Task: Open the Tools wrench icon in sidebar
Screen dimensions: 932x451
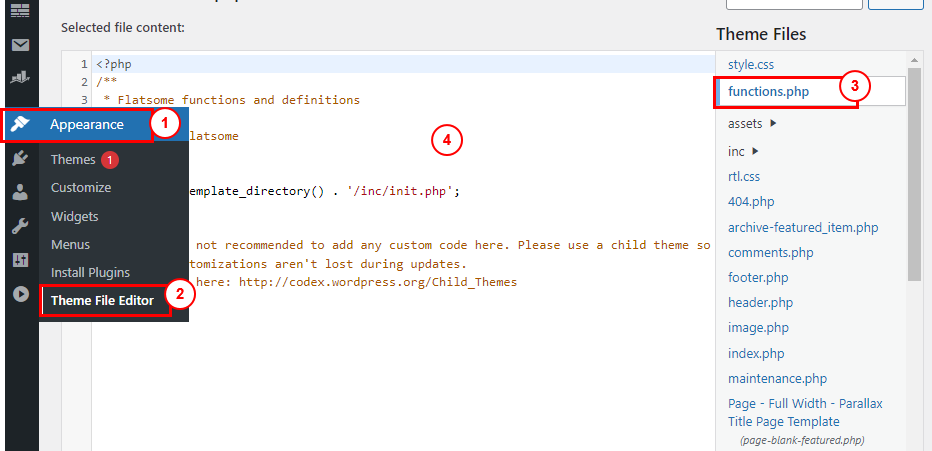Action: click(x=21, y=226)
